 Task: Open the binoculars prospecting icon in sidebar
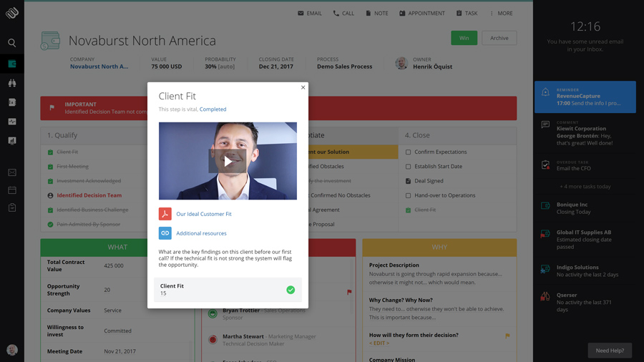click(12, 83)
